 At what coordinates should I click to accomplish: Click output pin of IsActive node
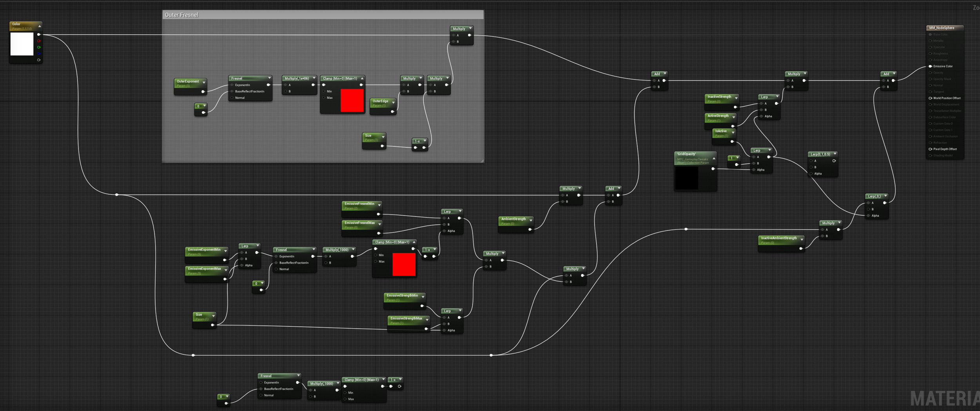732,142
